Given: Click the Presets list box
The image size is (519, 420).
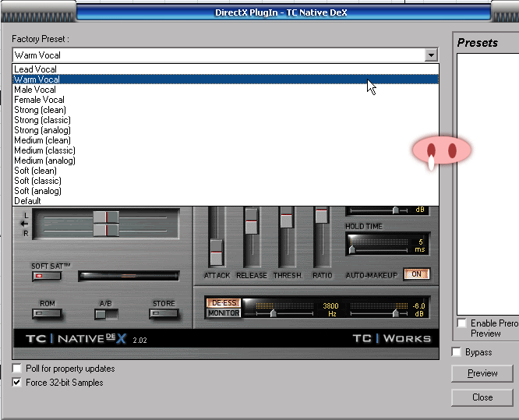Looking at the screenshot, I should (x=488, y=184).
